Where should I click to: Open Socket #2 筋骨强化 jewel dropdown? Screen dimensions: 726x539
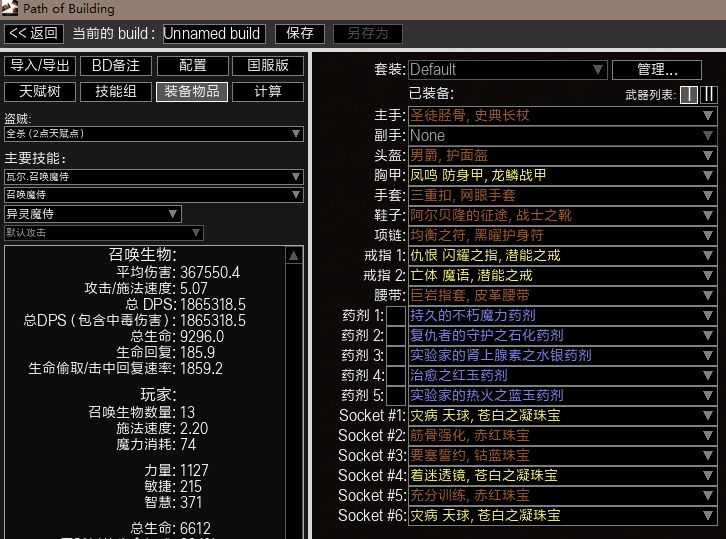(563, 435)
